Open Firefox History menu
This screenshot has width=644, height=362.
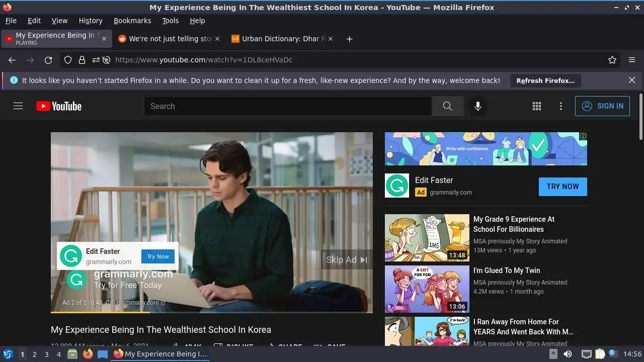pos(91,21)
